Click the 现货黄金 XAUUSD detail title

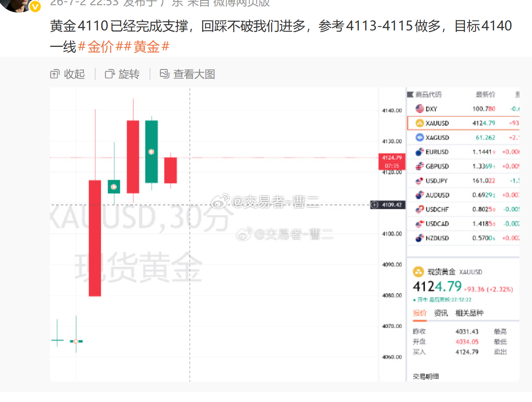[x=455, y=272]
